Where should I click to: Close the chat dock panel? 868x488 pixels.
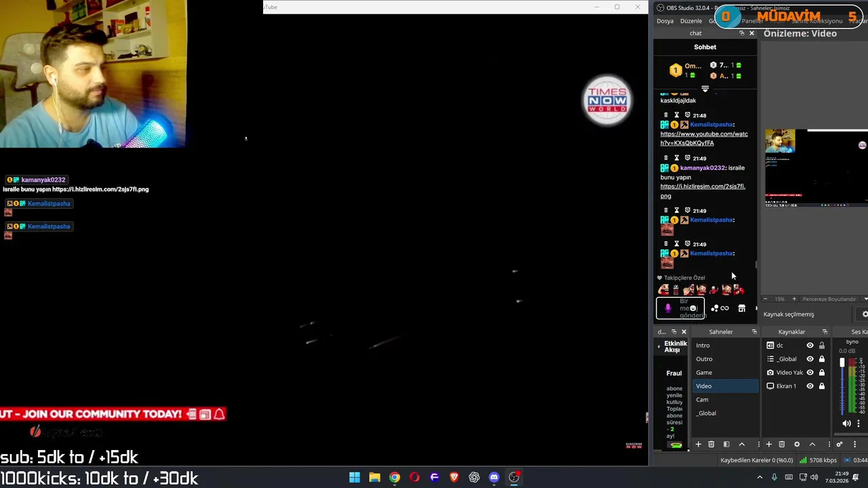751,33
